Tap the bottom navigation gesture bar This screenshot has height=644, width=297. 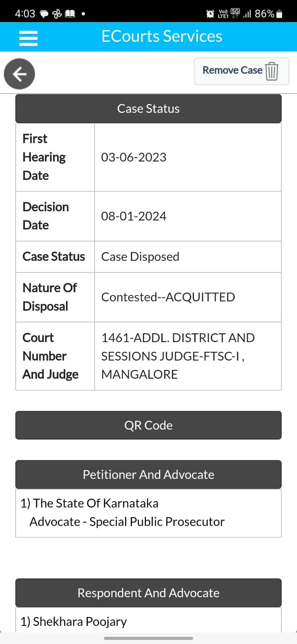point(148,638)
